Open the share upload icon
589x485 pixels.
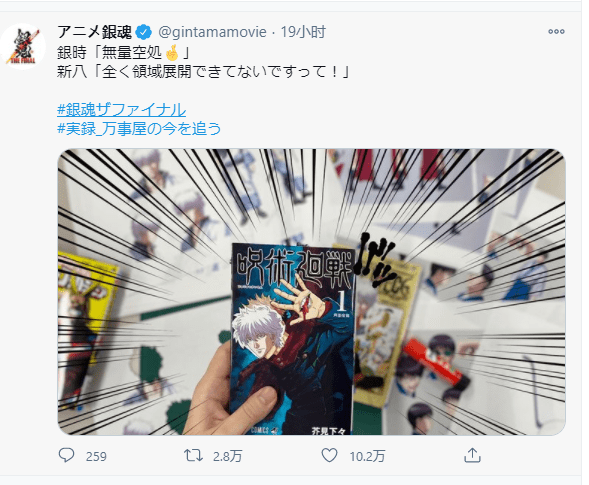click(472, 455)
